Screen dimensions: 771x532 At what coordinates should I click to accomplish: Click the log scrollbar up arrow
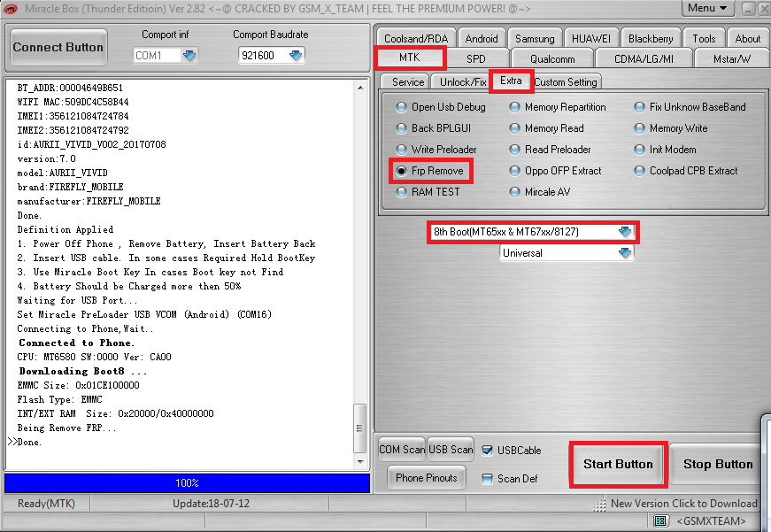pyautogui.click(x=360, y=88)
